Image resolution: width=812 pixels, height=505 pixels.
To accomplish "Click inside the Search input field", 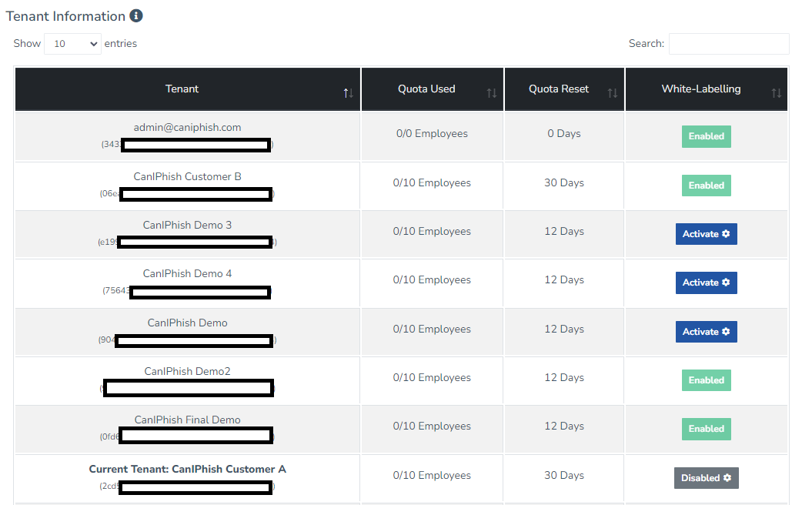I will (x=728, y=44).
